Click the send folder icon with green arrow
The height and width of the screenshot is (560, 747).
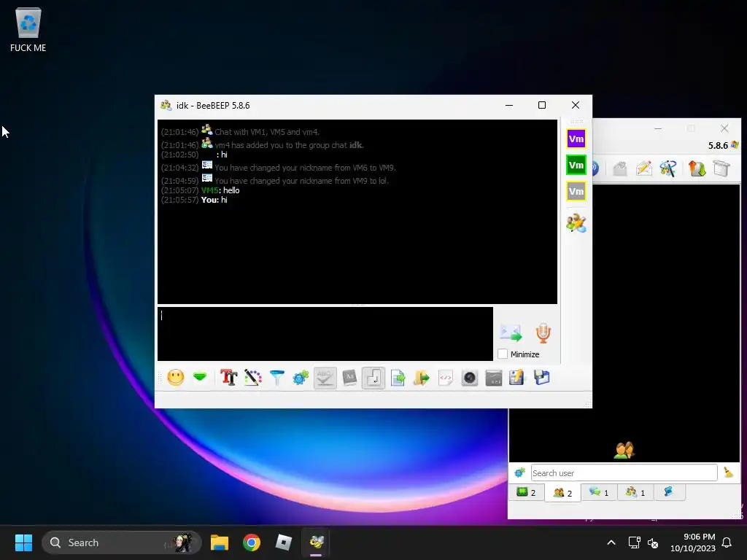coord(422,378)
